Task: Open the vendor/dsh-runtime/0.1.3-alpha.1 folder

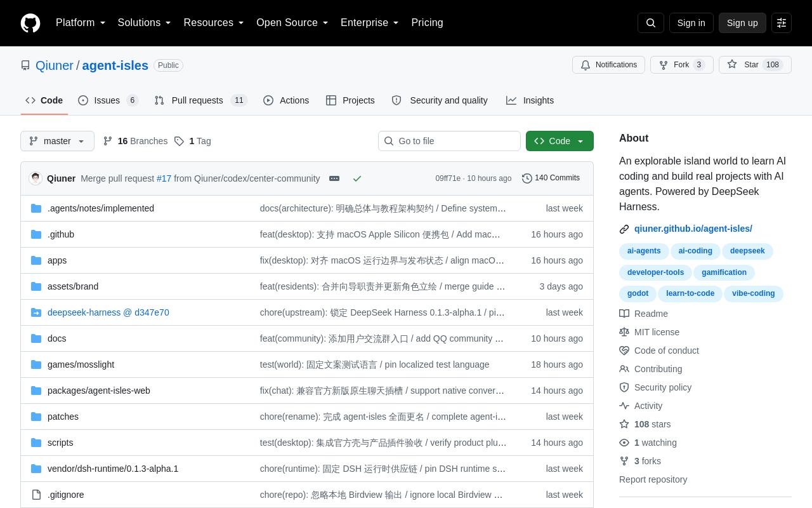Action: (113, 469)
